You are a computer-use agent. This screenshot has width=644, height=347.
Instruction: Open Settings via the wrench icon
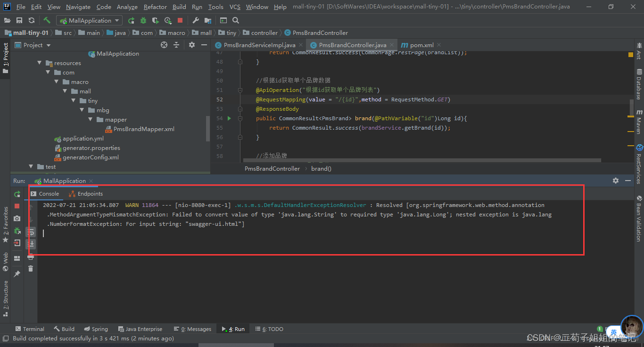pos(196,20)
